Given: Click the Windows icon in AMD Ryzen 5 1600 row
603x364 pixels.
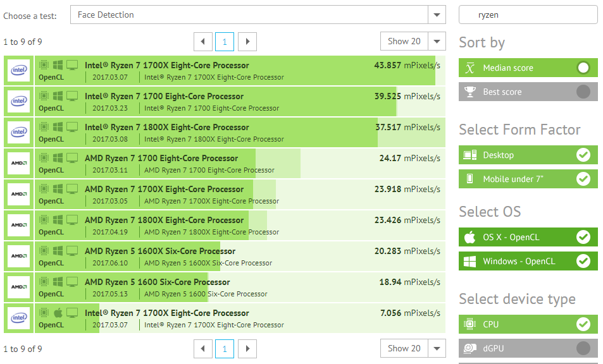Looking at the screenshot, I should (58, 282).
